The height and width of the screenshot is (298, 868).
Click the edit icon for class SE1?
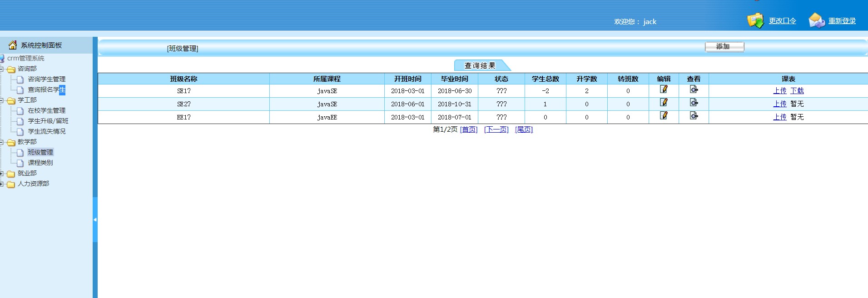pos(664,89)
